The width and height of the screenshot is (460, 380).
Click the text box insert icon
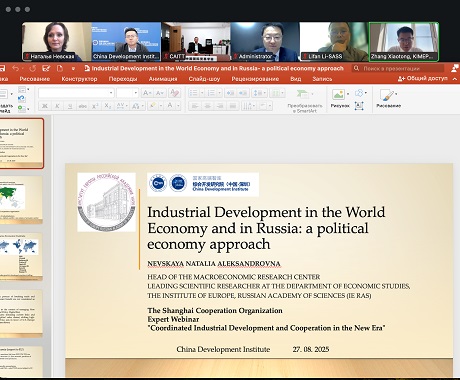[x=359, y=106]
